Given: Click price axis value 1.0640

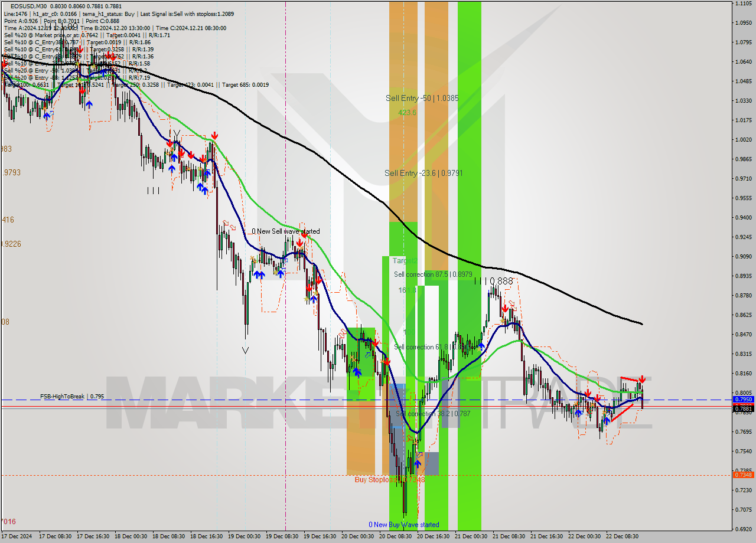Looking at the screenshot, I should click(x=743, y=62).
